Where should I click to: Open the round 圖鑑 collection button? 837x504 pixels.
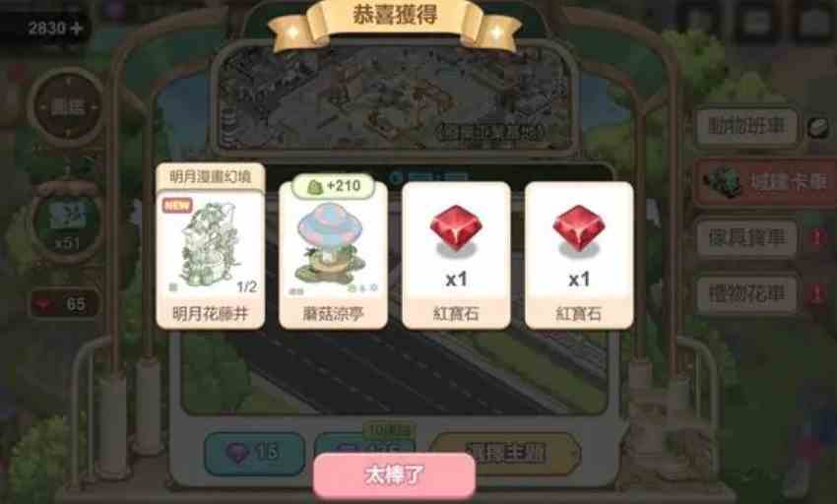(67, 106)
